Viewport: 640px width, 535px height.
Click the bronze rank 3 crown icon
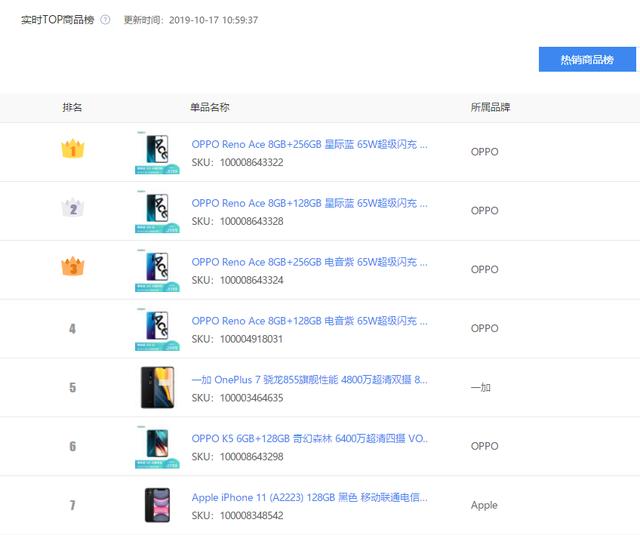(x=72, y=267)
